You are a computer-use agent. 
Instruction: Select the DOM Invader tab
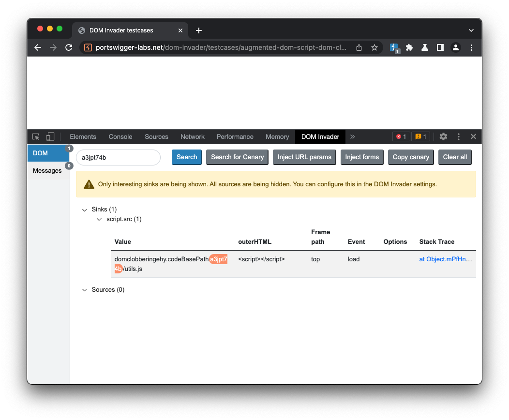tap(320, 136)
